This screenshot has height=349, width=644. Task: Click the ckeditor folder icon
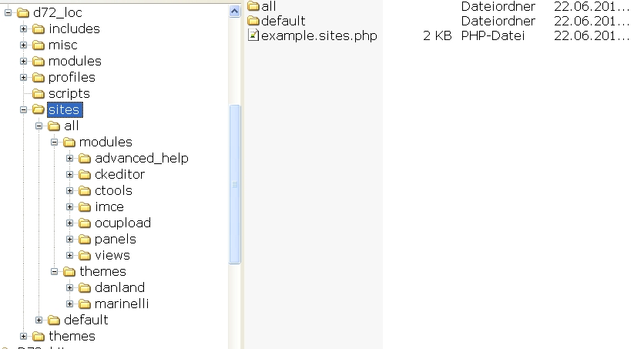pyautogui.click(x=85, y=175)
